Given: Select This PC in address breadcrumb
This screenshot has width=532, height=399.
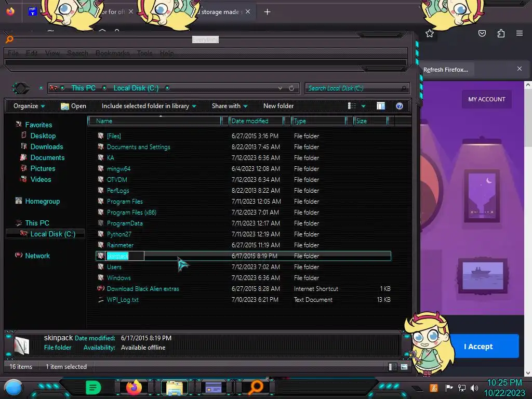Looking at the screenshot, I should [x=83, y=88].
